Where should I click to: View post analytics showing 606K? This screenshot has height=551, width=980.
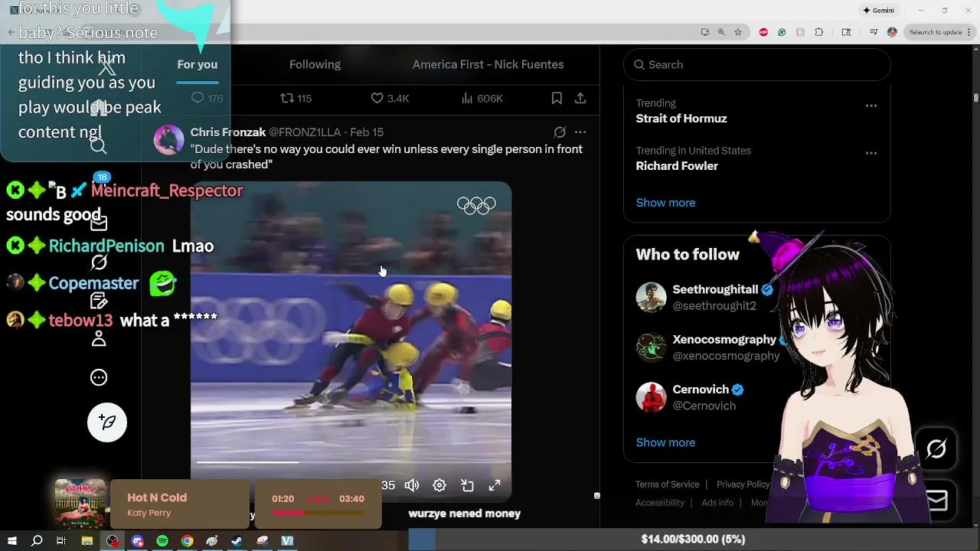(482, 98)
